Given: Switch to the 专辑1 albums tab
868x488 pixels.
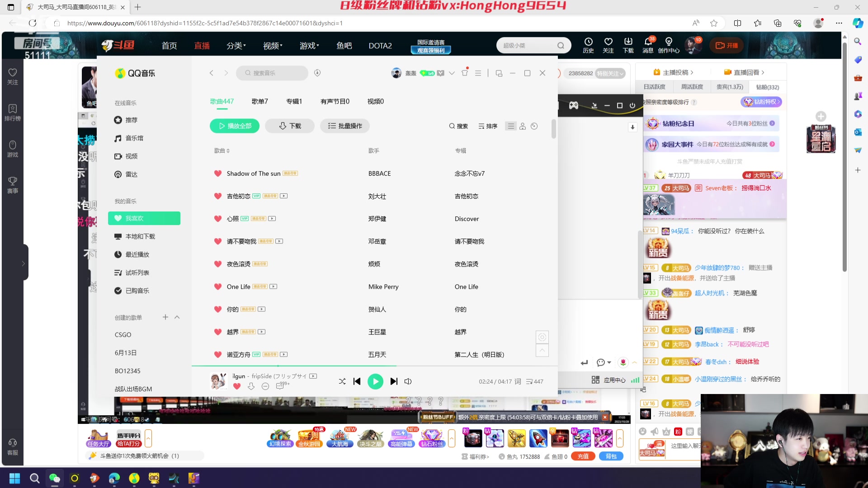Looking at the screenshot, I should (x=294, y=101).
